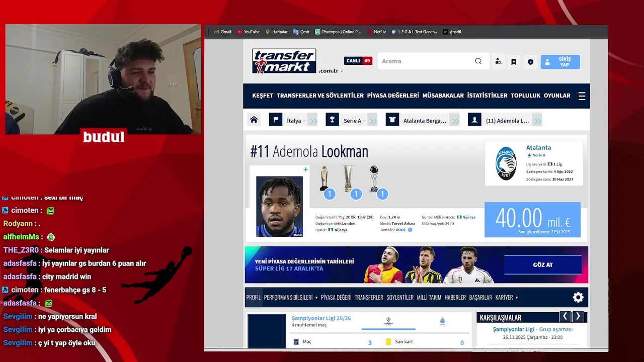Click the CANLI 49 live badge
This screenshot has width=644, height=362.
coord(358,61)
